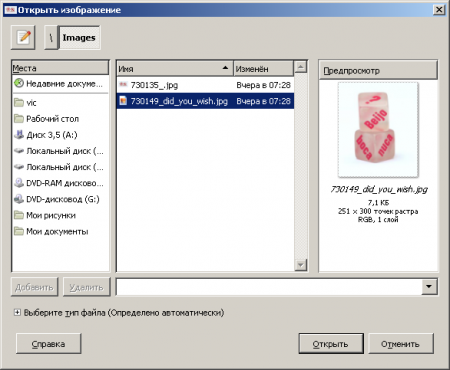Select Рабочий стол folder in places
Image resolution: width=450 pixels, height=370 pixels.
(60, 119)
